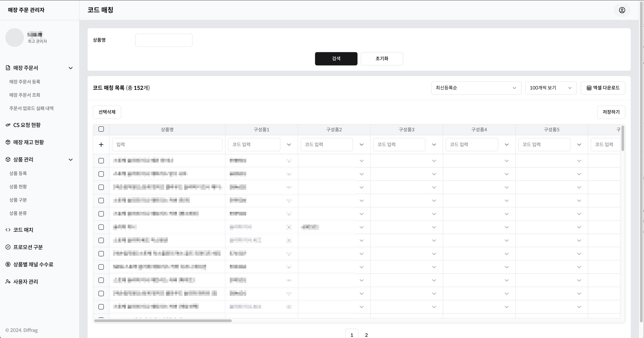Image resolution: width=644 pixels, height=338 pixels.
Task: Click the 프로모션 구분 percent icon
Action: (x=8, y=247)
